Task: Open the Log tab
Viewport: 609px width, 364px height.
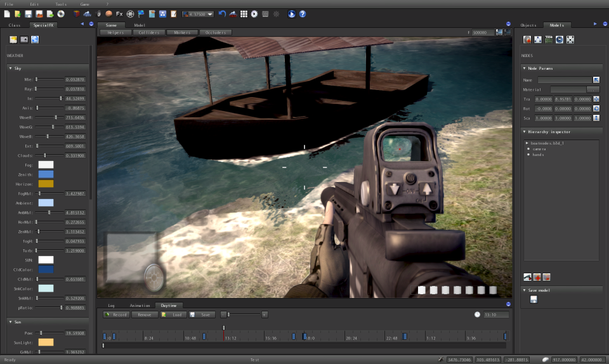Action: point(111,306)
